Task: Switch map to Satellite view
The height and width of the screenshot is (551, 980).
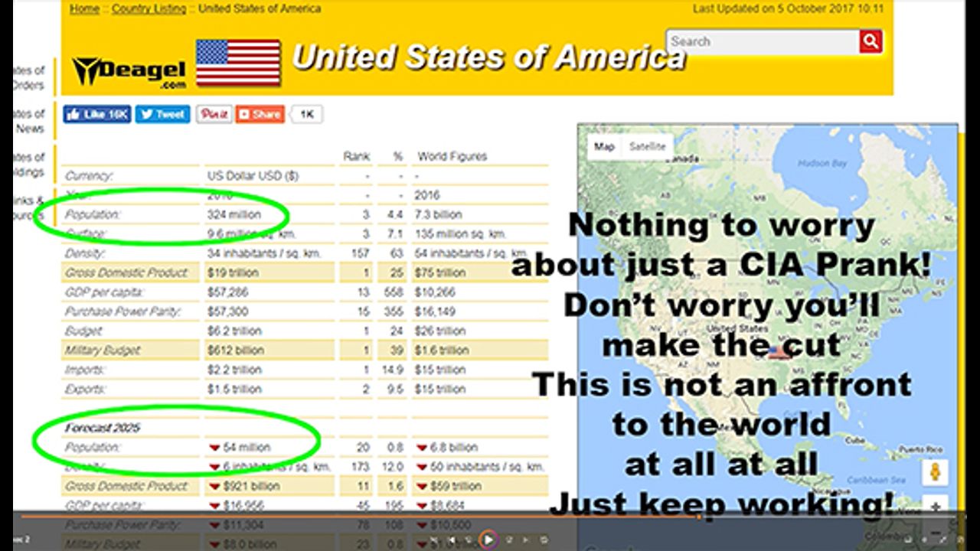Action: (647, 147)
